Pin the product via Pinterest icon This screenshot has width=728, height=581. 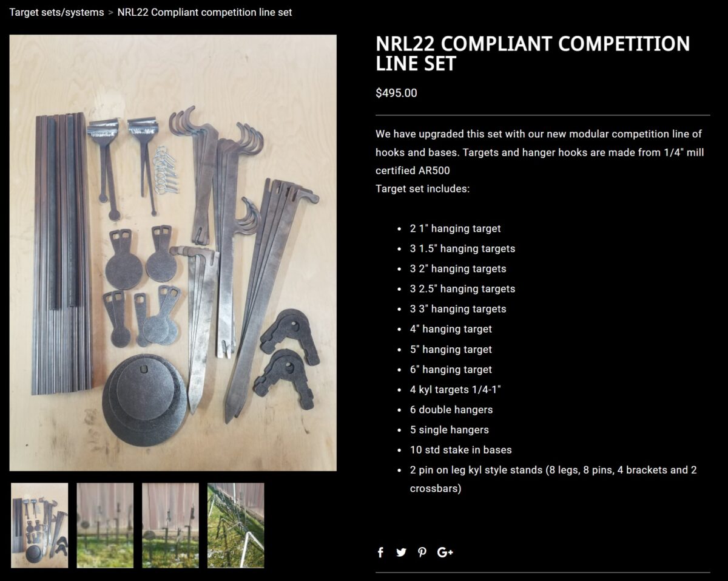pos(422,552)
